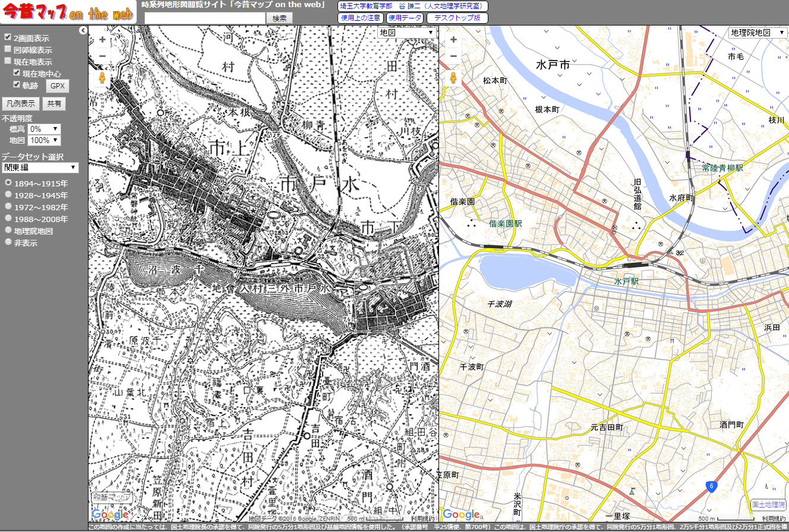The width and height of the screenshot is (789, 532).
Task: Click 千波湖 lake label on right map
Action: point(500,303)
